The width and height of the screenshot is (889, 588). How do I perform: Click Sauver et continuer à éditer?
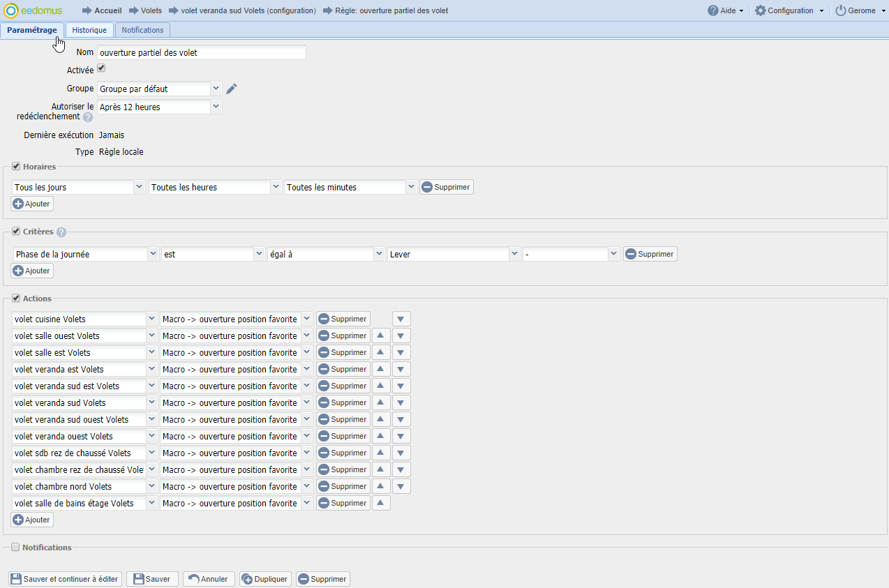(x=66, y=579)
